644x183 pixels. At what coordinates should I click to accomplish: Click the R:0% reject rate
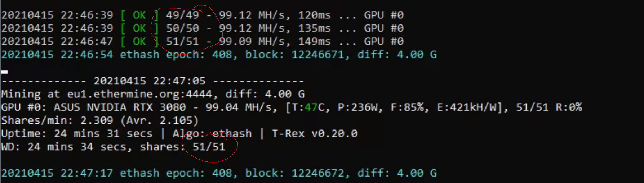[x=569, y=107]
